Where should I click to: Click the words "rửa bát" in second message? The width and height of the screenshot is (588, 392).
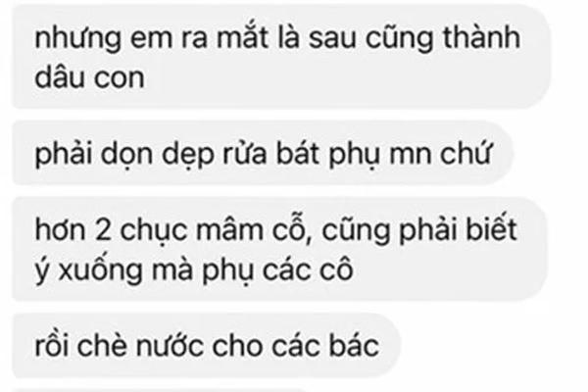271,153
